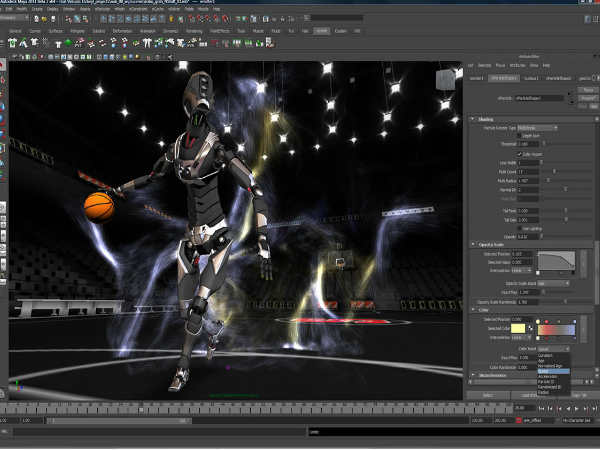Go to start of playback range
The width and height of the screenshot is (600, 450).
point(541,409)
